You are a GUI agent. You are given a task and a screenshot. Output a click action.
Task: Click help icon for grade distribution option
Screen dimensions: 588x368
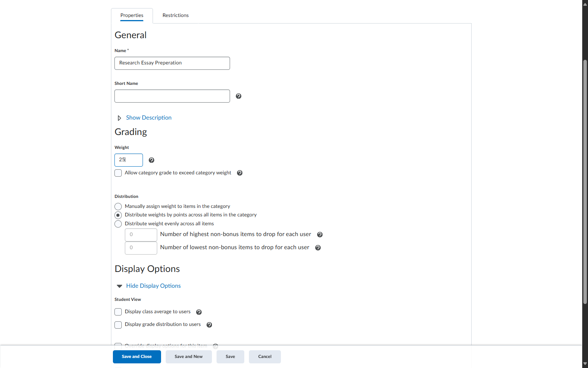(209, 325)
